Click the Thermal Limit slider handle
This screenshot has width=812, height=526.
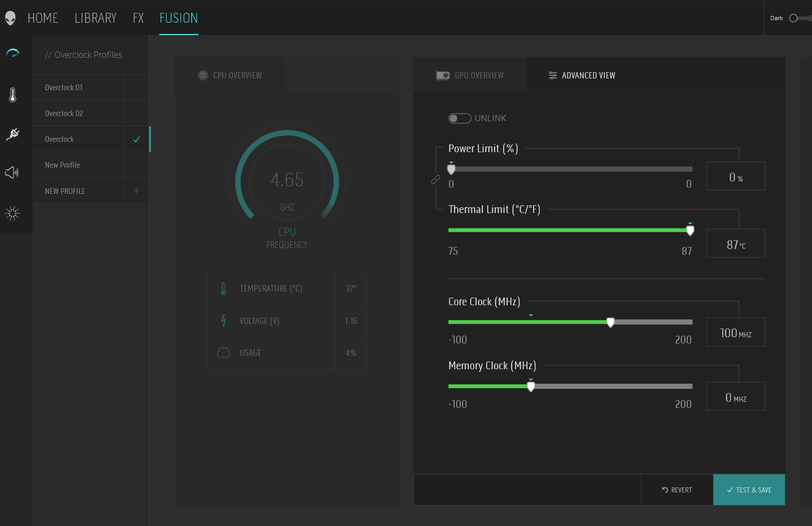(690, 230)
